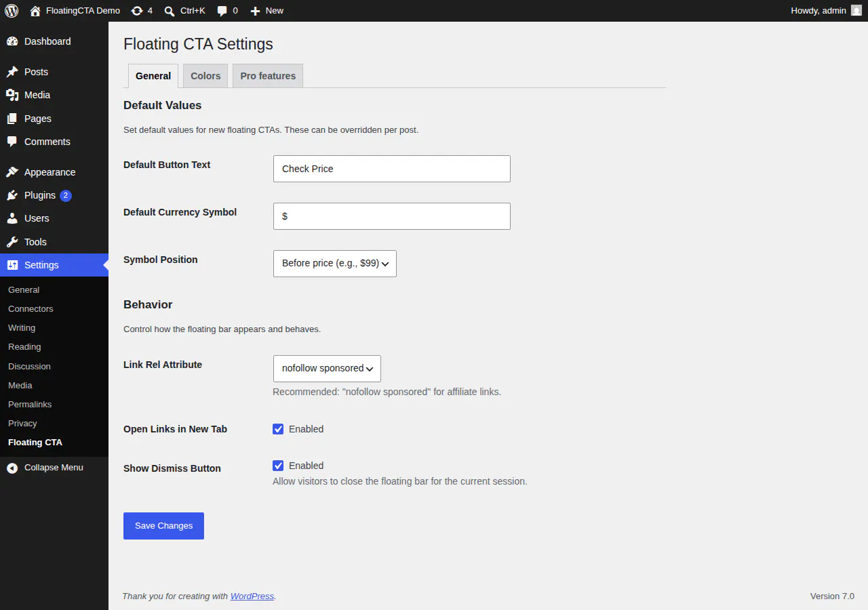This screenshot has height=610, width=868.
Task: Follow the WordPress footer link
Action: click(x=252, y=596)
